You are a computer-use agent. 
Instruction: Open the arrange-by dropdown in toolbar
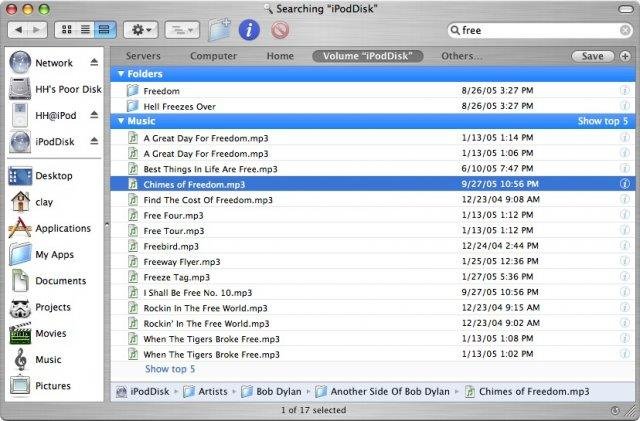click(182, 30)
